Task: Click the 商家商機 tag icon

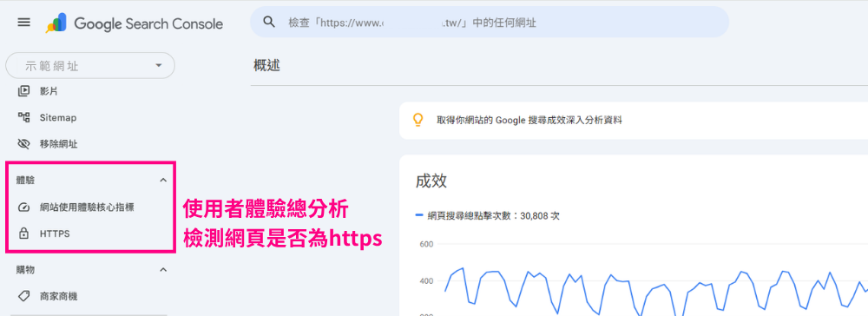Action: click(23, 296)
